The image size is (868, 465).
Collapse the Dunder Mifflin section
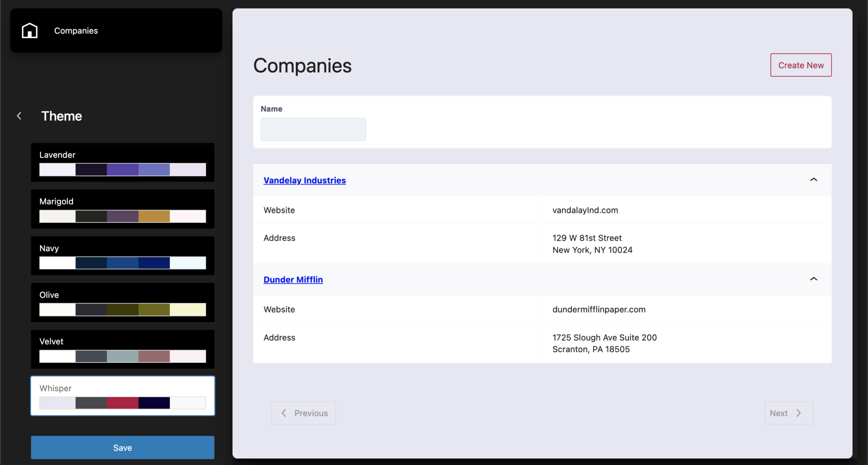pyautogui.click(x=813, y=279)
